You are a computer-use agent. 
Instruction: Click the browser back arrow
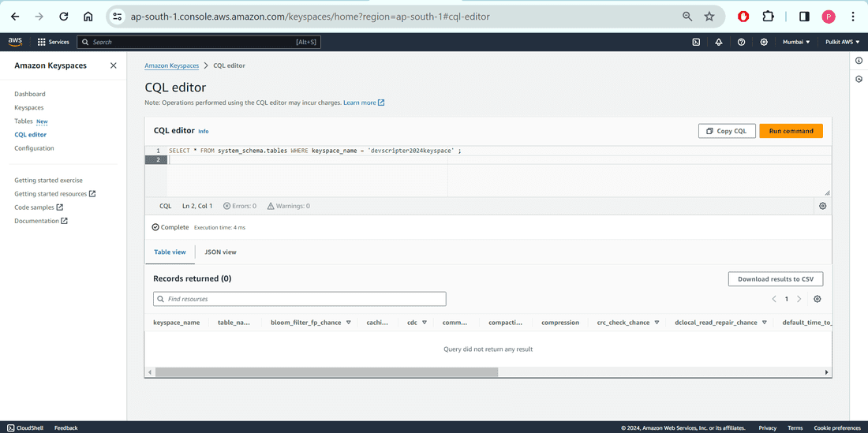pyautogui.click(x=15, y=17)
